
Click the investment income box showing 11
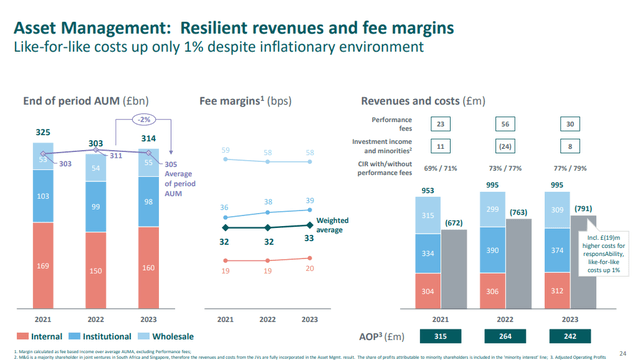(x=440, y=146)
